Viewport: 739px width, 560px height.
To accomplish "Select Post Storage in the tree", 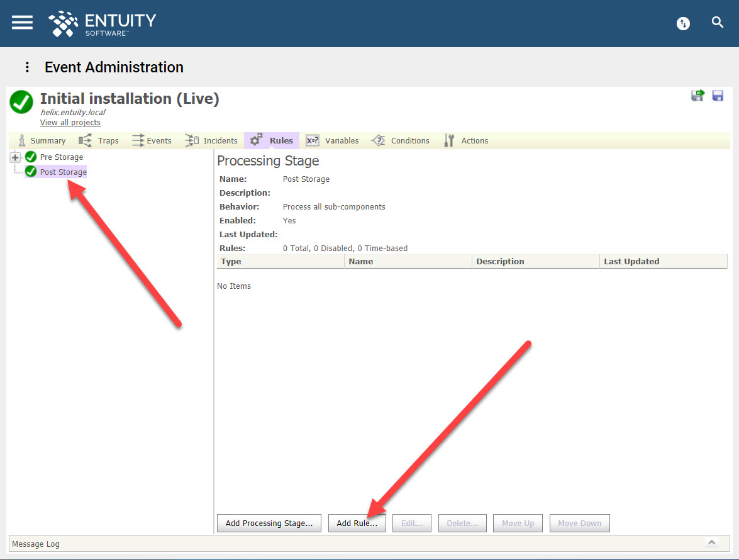I will pos(63,171).
